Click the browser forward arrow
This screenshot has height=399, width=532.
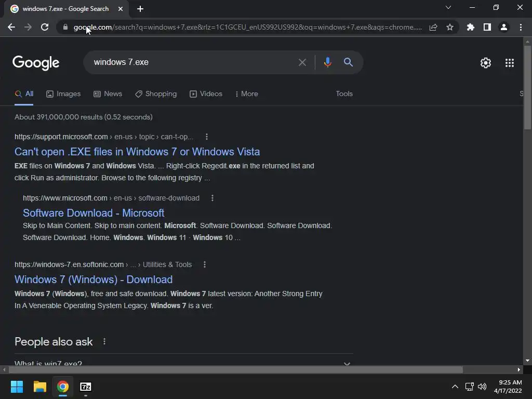coord(28,27)
